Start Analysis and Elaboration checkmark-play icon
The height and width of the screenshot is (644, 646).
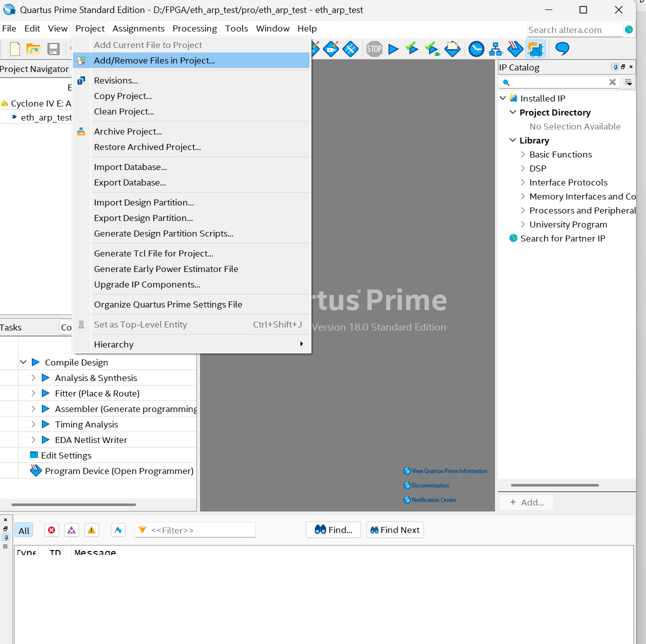coord(412,48)
